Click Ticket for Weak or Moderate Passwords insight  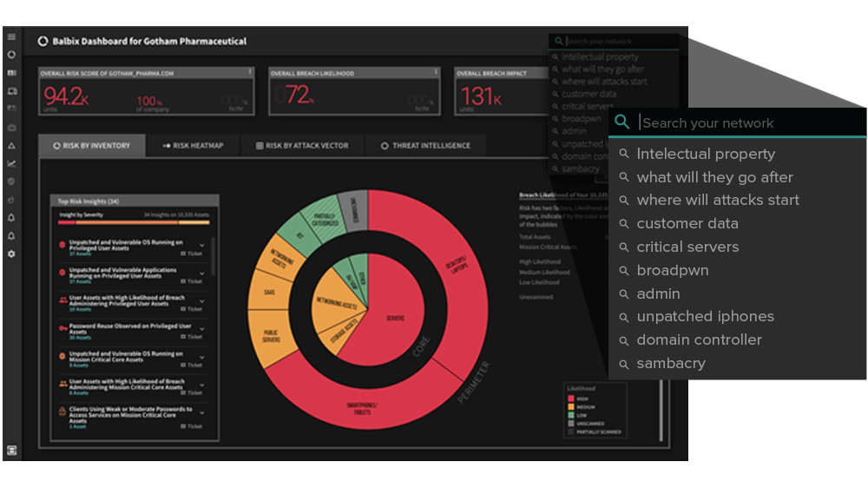coord(192,426)
